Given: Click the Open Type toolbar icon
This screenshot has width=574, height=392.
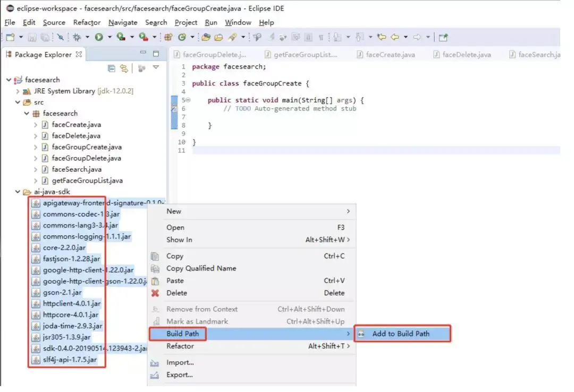Looking at the screenshot, I should click(206, 37).
